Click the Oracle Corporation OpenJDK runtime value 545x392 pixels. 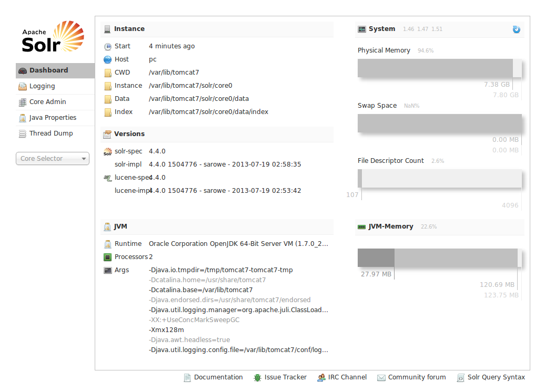(238, 244)
